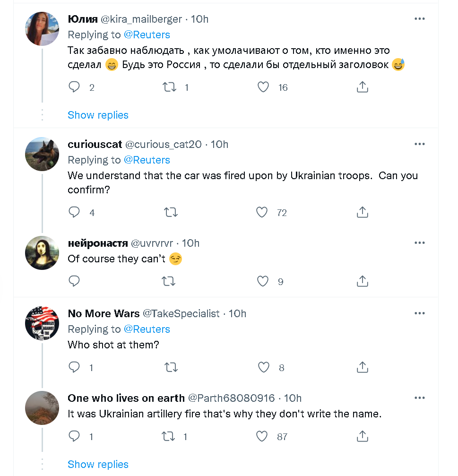Retweet Юлия's tweet
This screenshot has height=476, width=458.
[169, 87]
